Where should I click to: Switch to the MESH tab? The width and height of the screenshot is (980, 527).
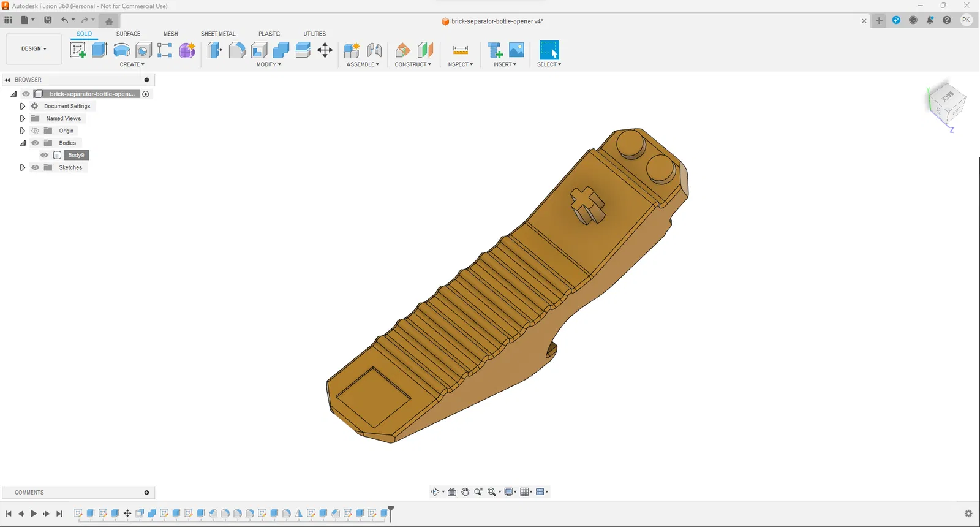click(x=171, y=34)
